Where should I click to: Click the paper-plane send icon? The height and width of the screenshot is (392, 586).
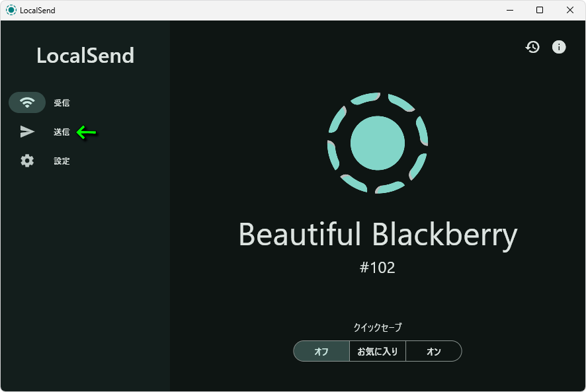27,132
